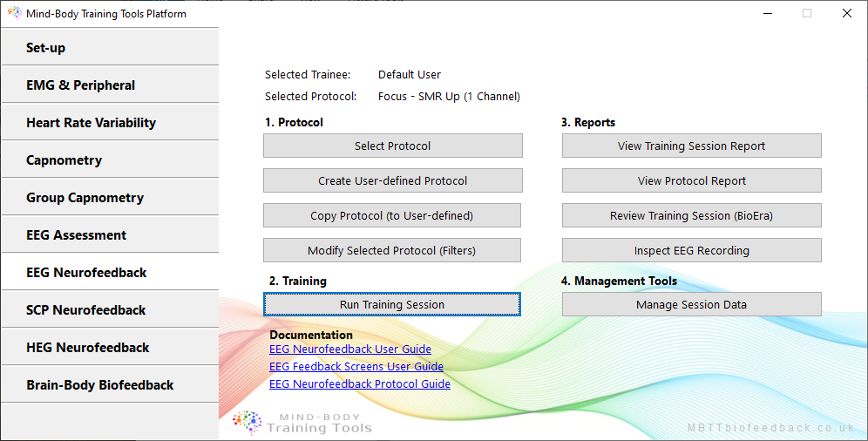Maximize the platform window
Viewport: 868px width, 441px height.
tap(807, 13)
